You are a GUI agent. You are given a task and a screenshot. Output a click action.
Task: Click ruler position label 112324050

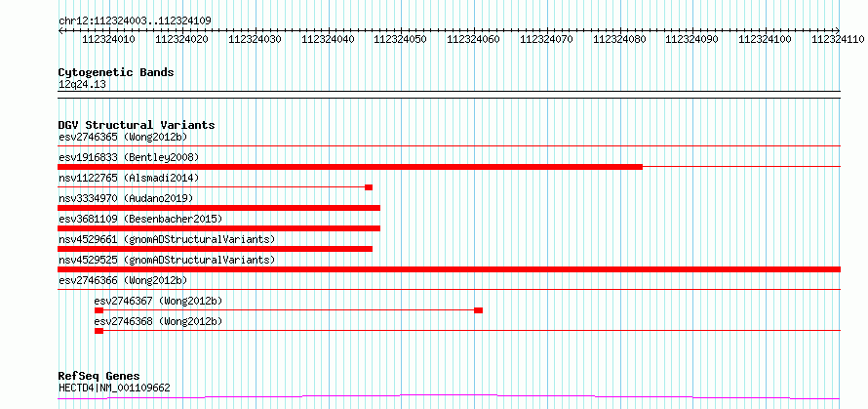click(x=401, y=39)
